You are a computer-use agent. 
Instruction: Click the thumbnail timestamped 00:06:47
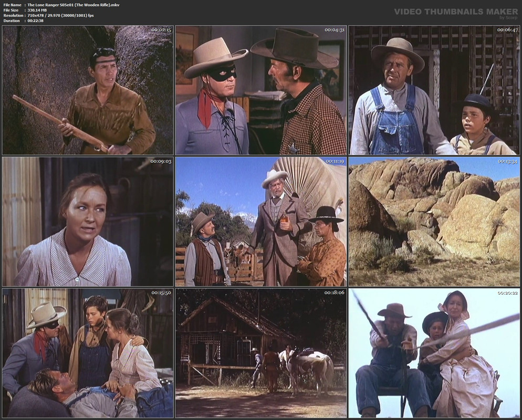point(434,90)
